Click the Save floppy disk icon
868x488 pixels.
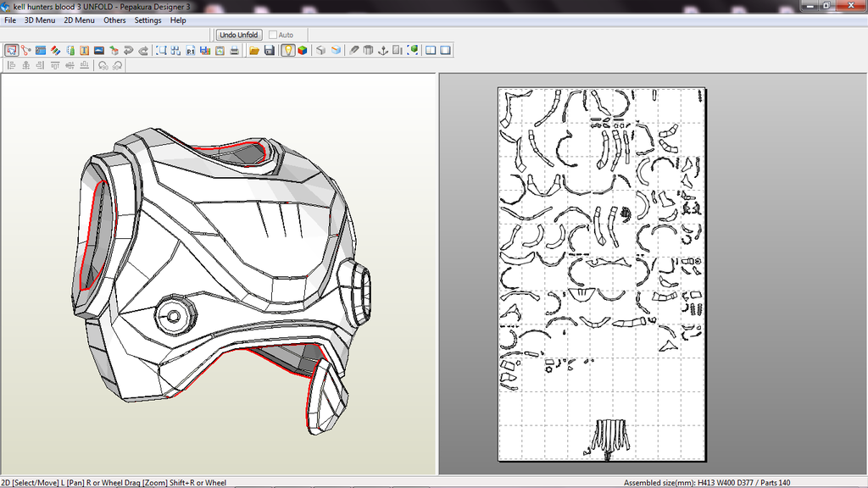269,51
